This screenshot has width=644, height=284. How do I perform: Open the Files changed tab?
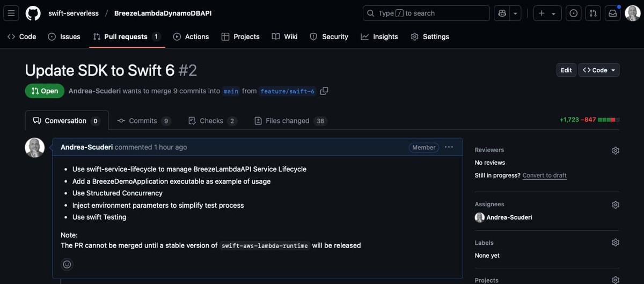pyautogui.click(x=290, y=121)
